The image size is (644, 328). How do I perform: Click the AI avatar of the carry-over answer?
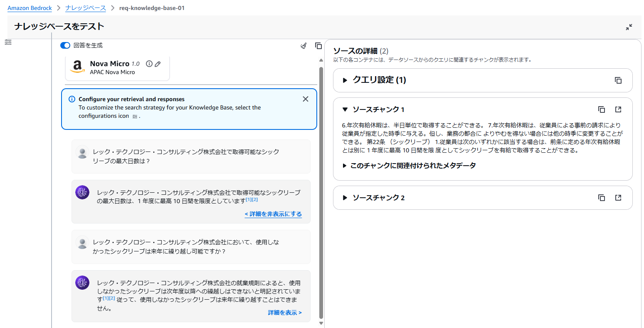[82, 282]
